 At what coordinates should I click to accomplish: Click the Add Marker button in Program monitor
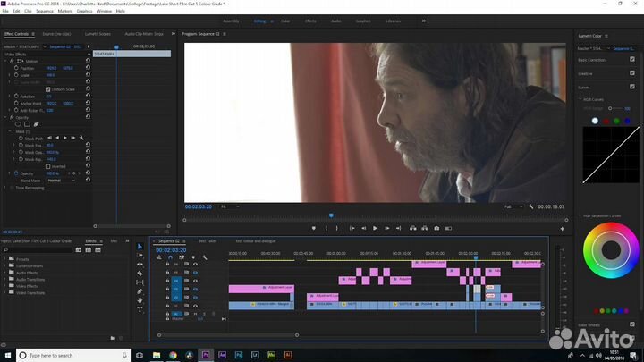tap(314, 228)
